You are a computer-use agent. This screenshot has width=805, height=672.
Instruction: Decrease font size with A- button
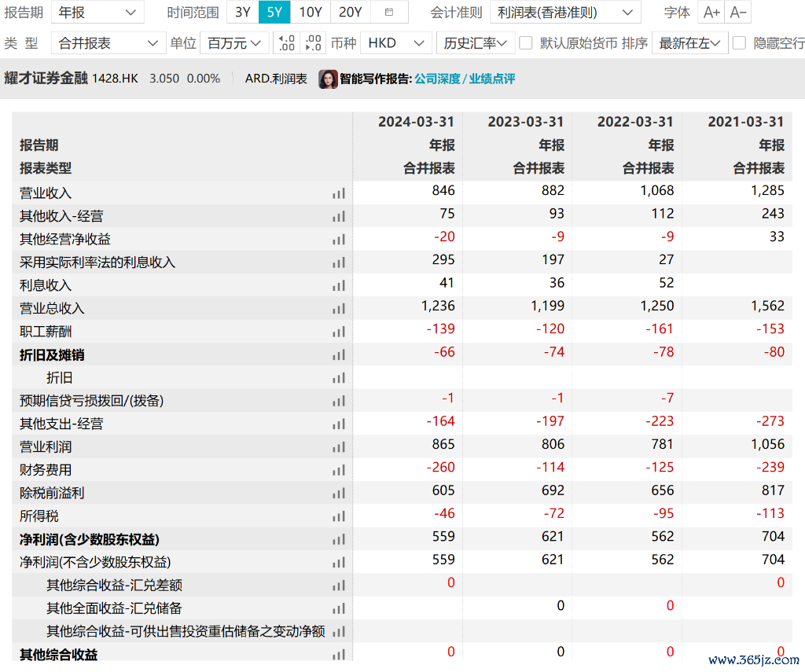737,13
